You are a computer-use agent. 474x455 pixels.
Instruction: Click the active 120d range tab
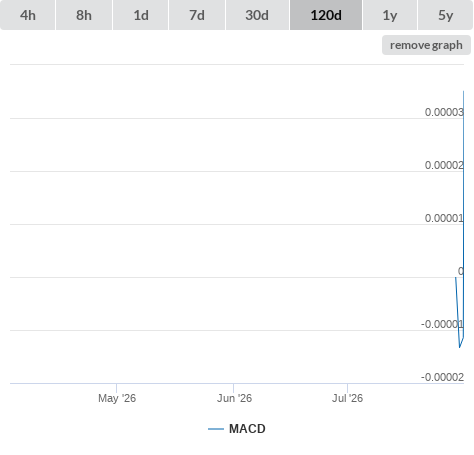point(326,15)
